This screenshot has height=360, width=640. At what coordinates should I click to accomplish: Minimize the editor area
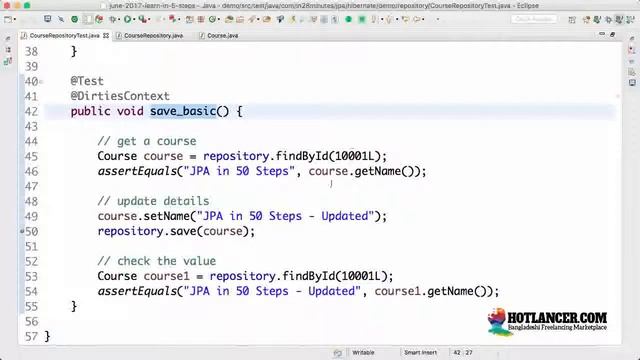coord(602,34)
